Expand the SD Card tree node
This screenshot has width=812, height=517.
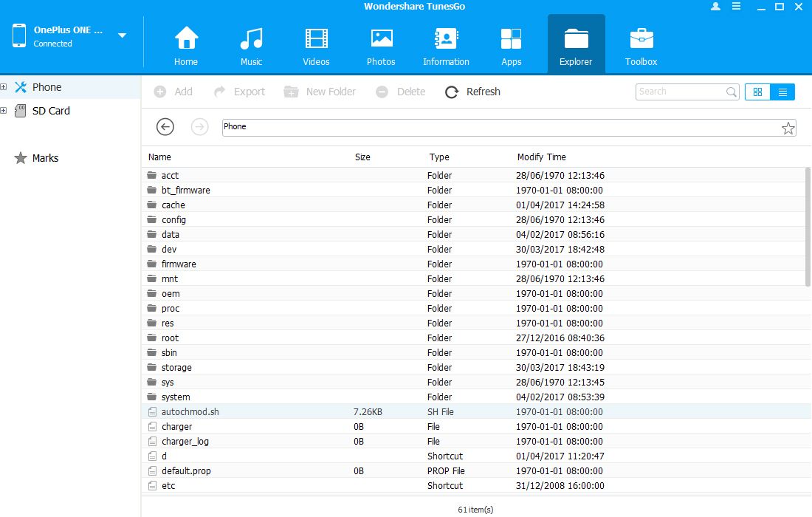(x=4, y=111)
